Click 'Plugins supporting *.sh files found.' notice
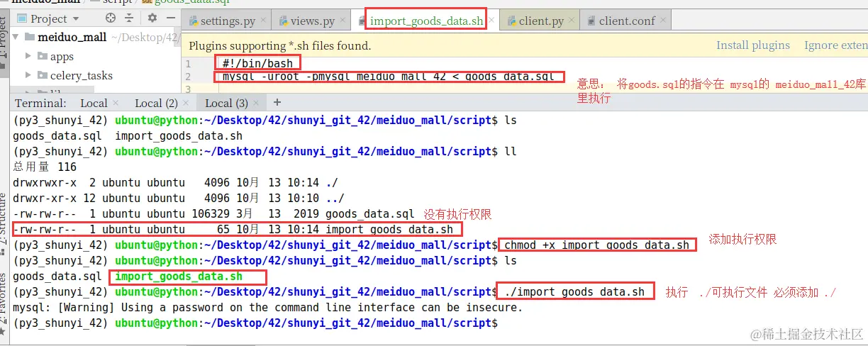 coord(280,45)
